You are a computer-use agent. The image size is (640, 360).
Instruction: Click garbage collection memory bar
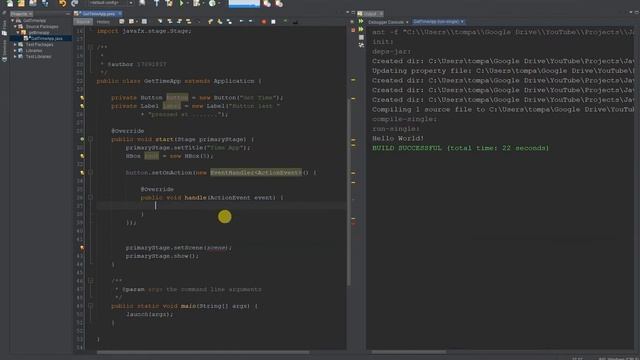(244, 4)
